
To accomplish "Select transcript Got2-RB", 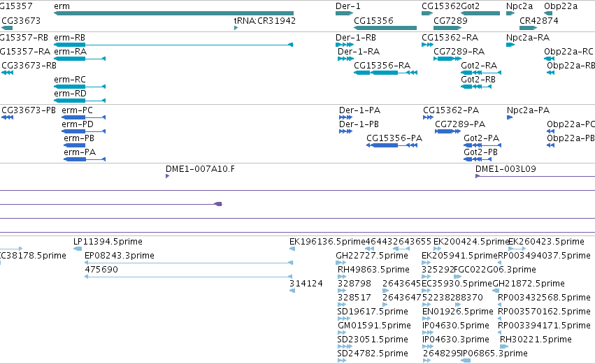I will pyautogui.click(x=476, y=87).
